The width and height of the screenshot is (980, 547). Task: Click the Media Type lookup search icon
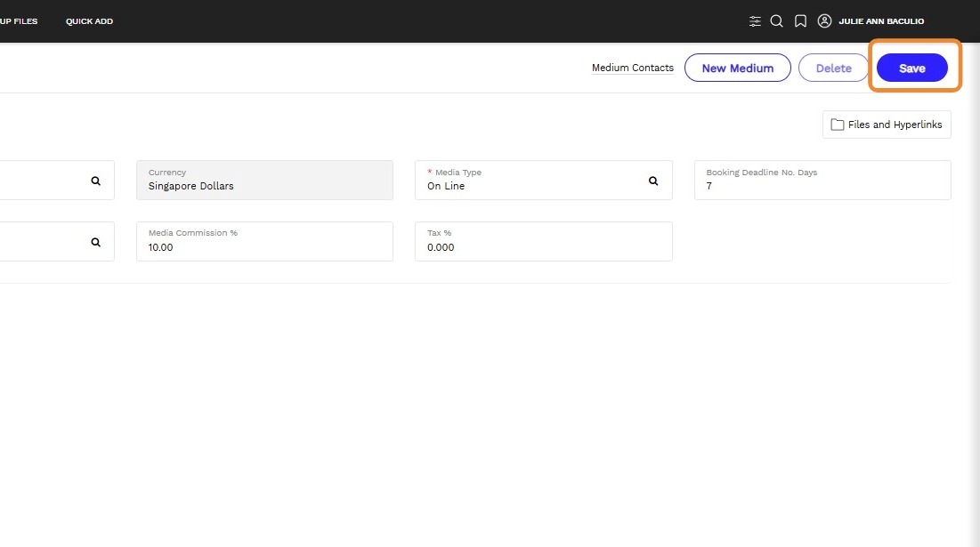pos(653,181)
